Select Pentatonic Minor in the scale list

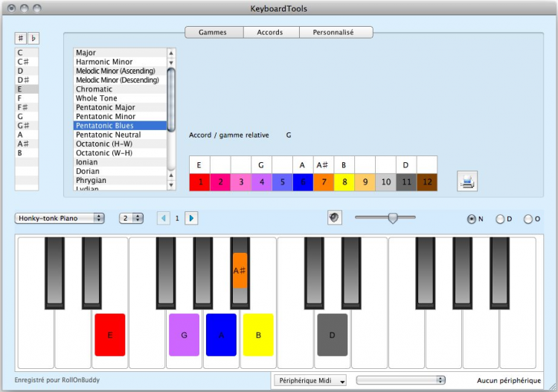[106, 117]
